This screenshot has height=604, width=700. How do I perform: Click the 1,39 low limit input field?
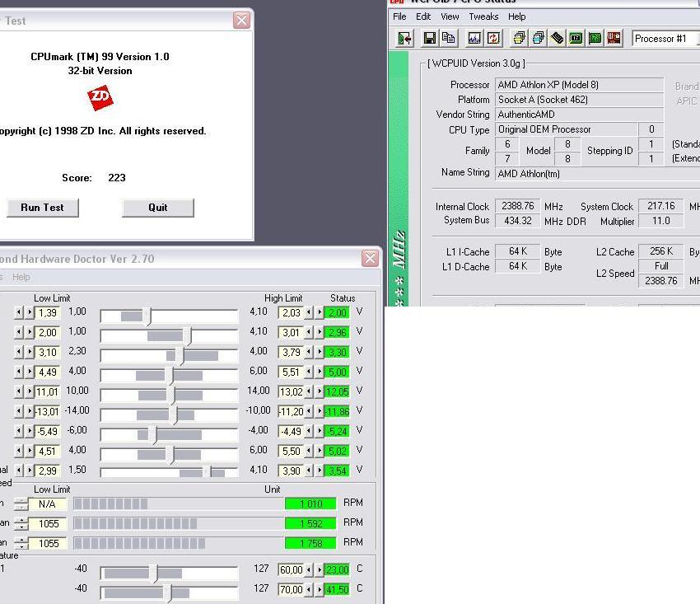tap(47, 313)
